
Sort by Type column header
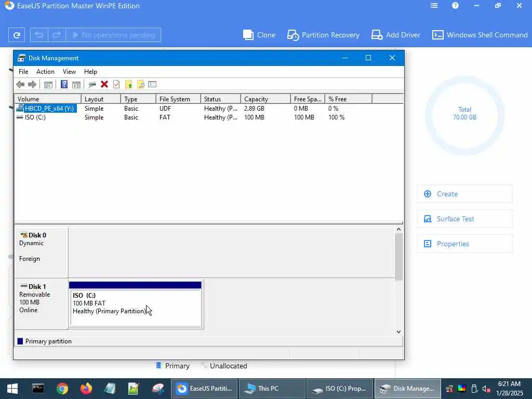pyautogui.click(x=138, y=99)
